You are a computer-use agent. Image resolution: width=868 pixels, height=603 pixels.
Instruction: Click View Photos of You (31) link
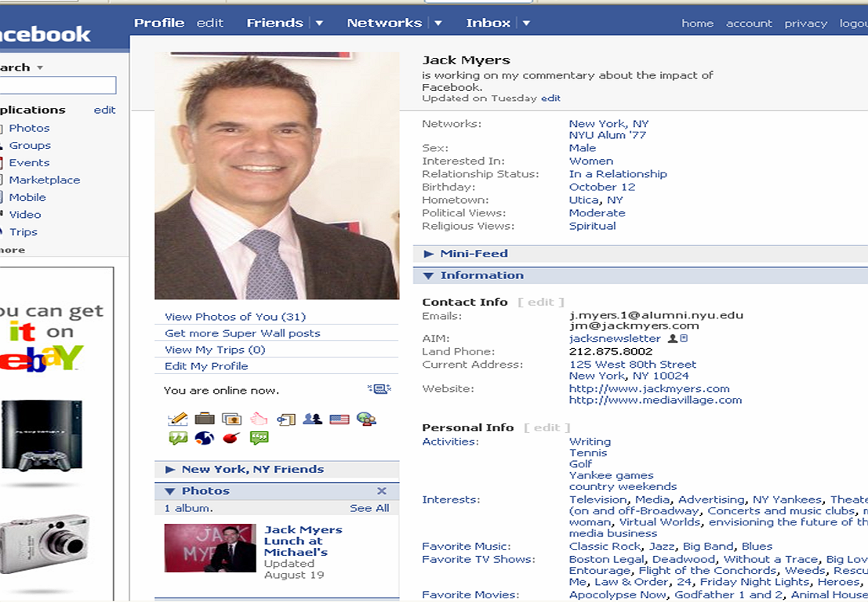[235, 317]
